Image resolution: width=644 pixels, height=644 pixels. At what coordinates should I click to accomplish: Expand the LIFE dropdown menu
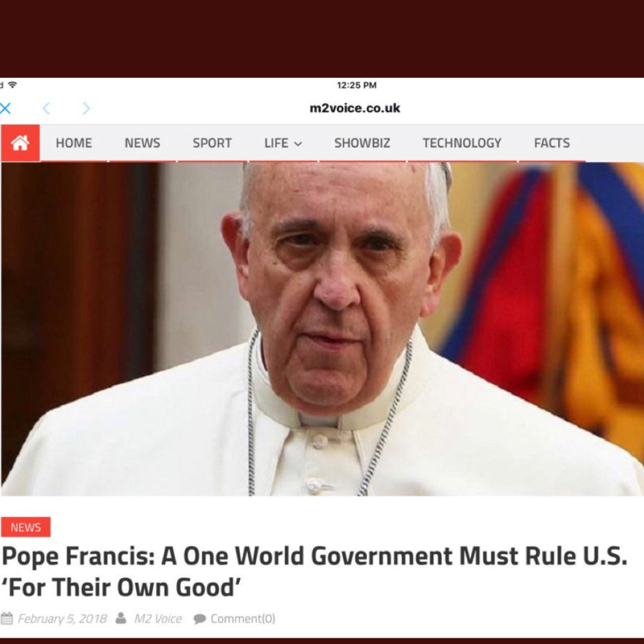tap(283, 143)
